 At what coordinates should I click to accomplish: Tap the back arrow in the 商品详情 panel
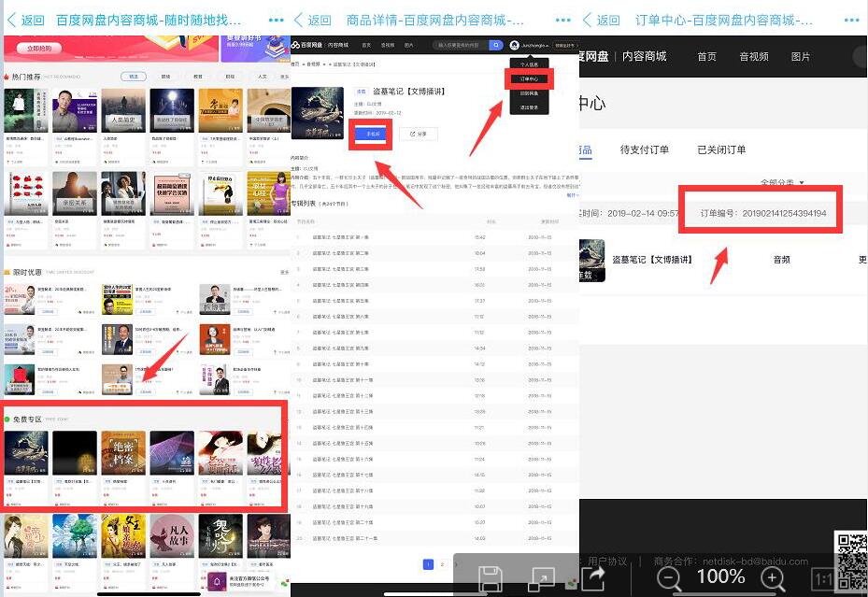[298, 20]
